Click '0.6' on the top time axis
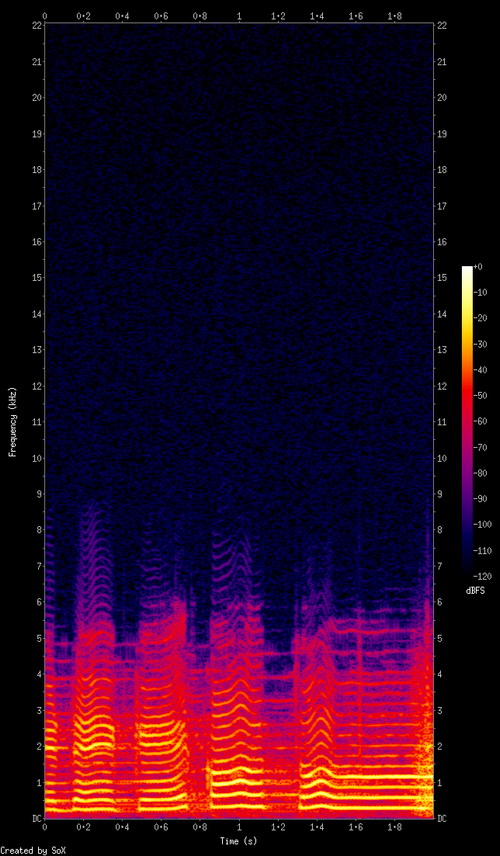This screenshot has height=856, width=500. 161,17
